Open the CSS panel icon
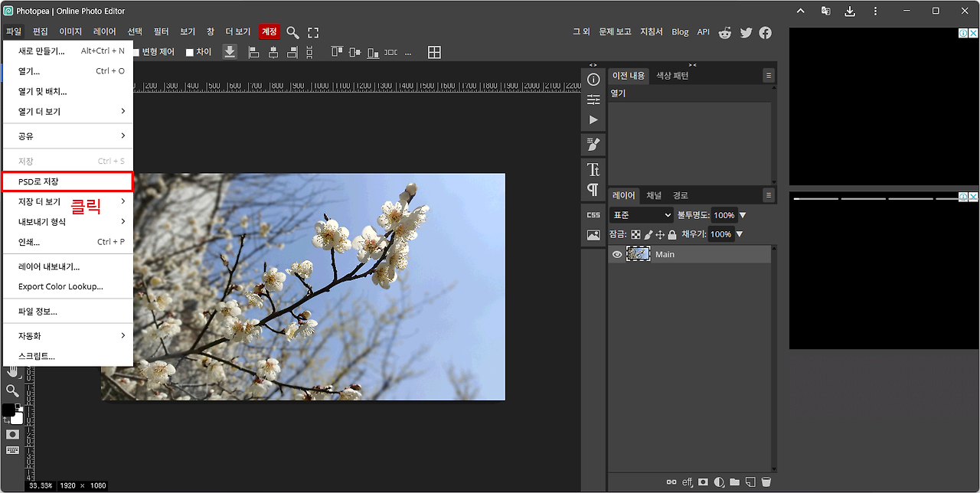The width and height of the screenshot is (980, 493). coord(593,215)
